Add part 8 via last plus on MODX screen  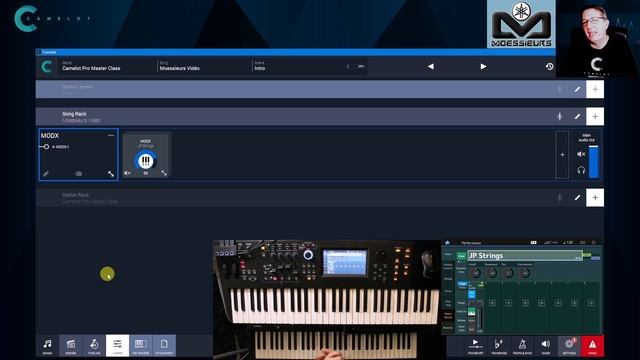coord(591,303)
